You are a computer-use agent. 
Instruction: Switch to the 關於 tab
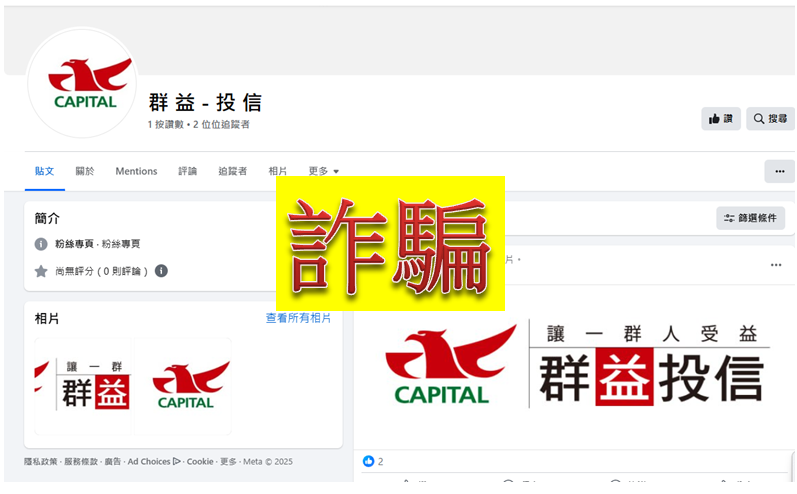pos(85,171)
